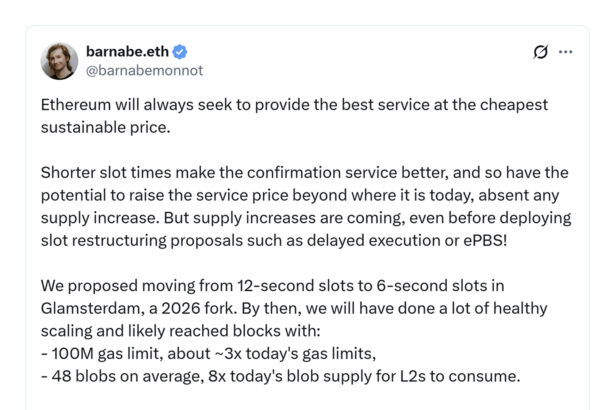Open the @barnabemonnot handle link

145,71
